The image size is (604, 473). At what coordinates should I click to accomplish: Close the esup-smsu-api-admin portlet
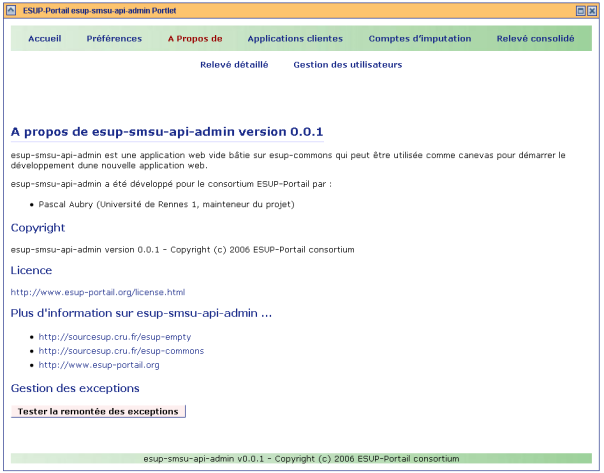[x=592, y=11]
